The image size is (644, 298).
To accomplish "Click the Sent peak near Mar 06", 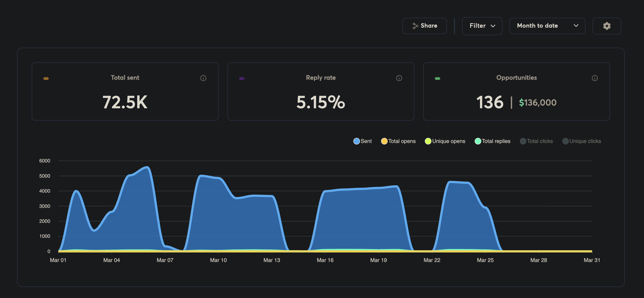I will tap(147, 167).
